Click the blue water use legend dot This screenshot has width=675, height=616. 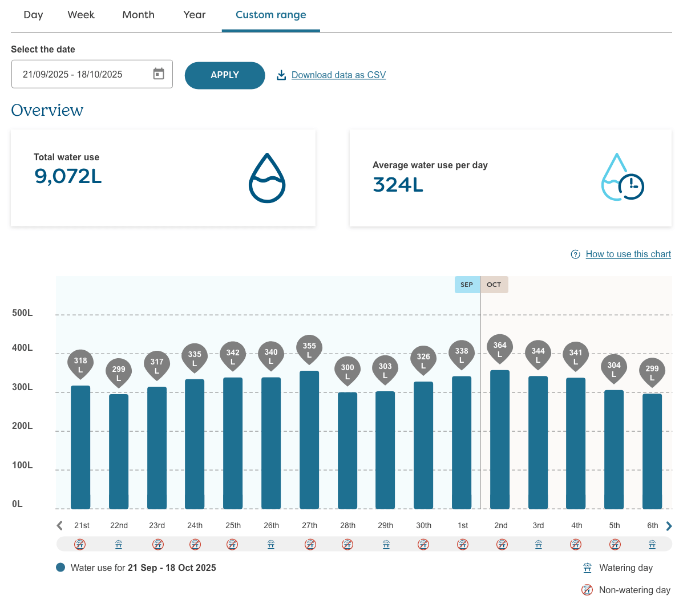coord(60,568)
